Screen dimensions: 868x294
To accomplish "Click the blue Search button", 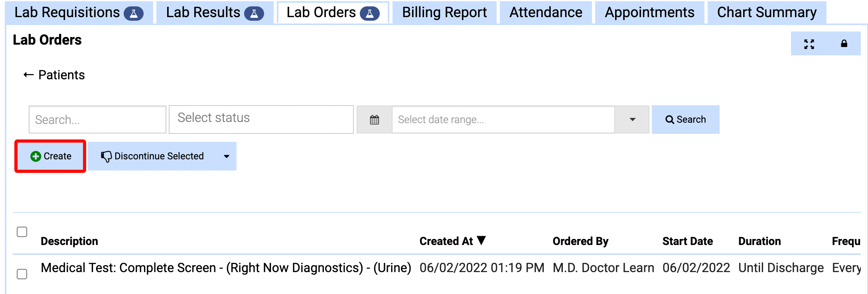I will [x=686, y=120].
